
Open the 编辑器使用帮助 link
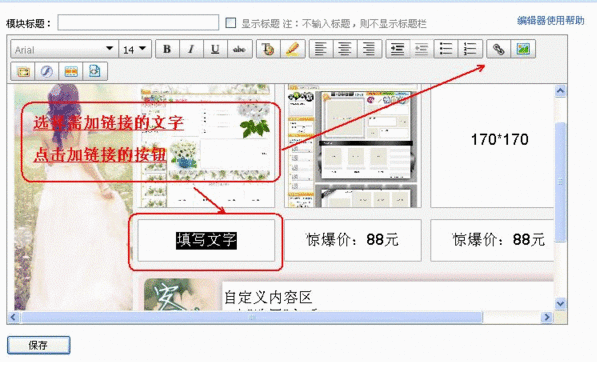[x=550, y=20]
